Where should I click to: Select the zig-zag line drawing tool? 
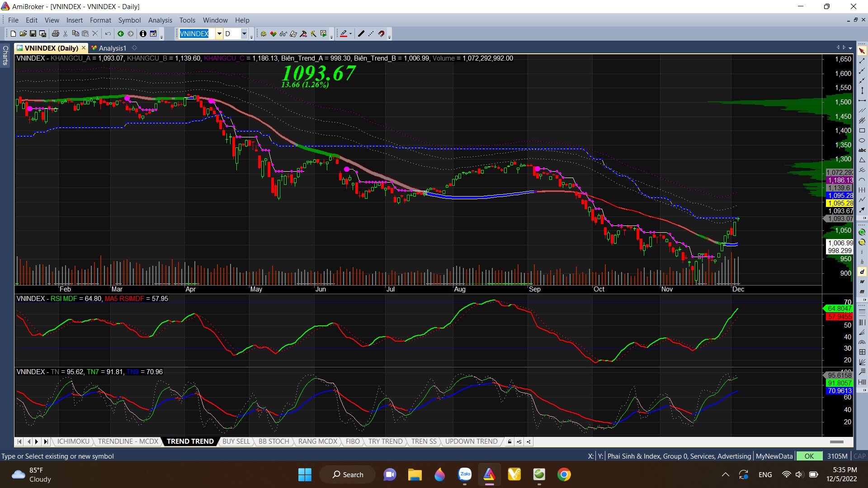[x=862, y=200]
